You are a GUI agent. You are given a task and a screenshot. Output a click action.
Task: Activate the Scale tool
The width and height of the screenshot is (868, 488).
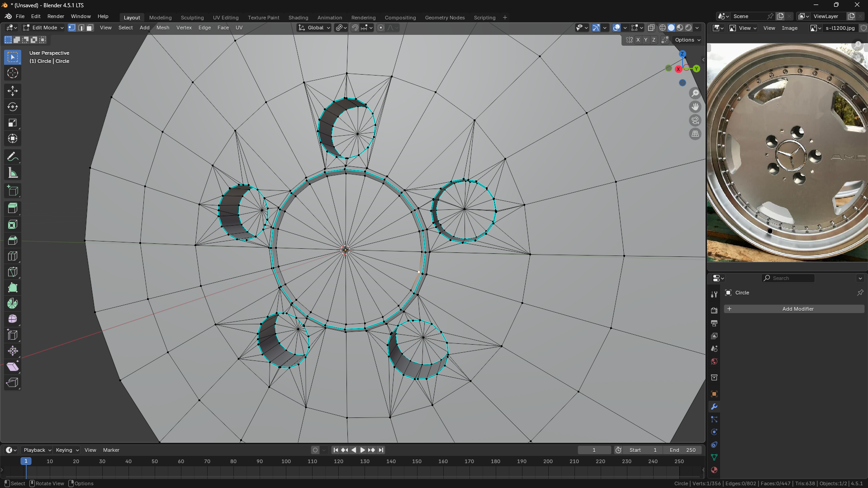click(13, 123)
